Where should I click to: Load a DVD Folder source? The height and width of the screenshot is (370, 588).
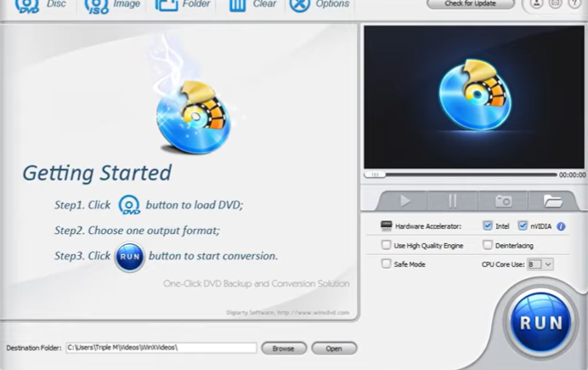click(183, 5)
